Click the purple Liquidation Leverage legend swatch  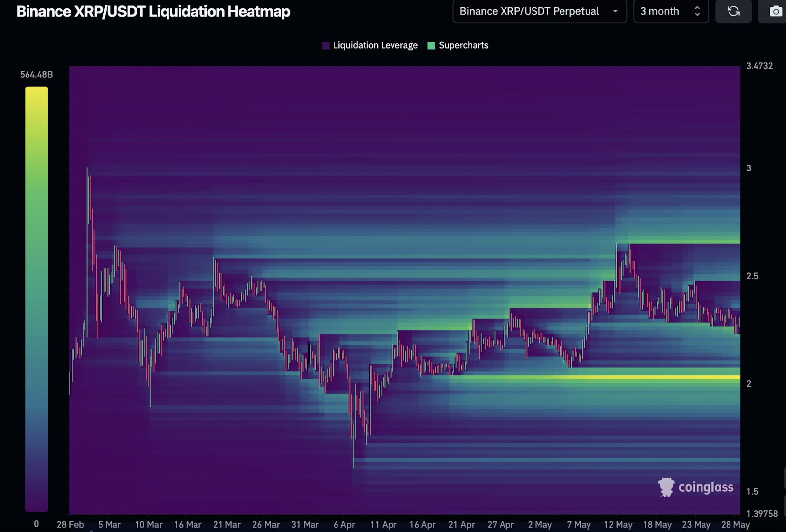[326, 46]
